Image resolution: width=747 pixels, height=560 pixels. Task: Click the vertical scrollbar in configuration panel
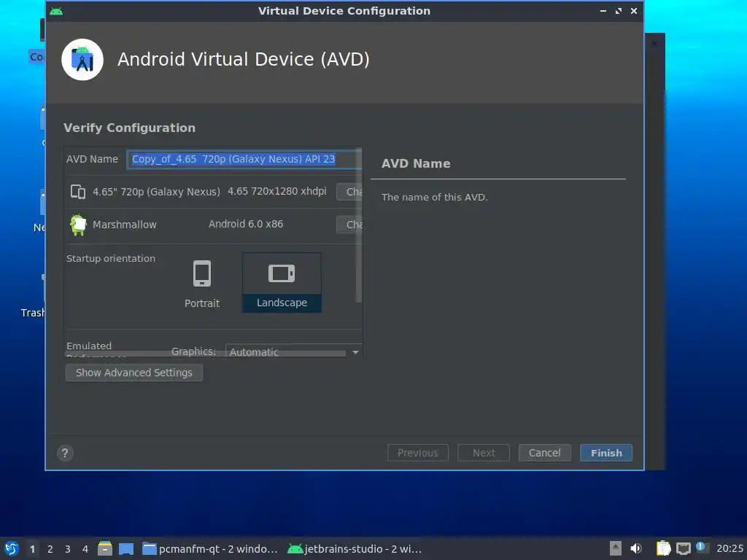pos(359,225)
